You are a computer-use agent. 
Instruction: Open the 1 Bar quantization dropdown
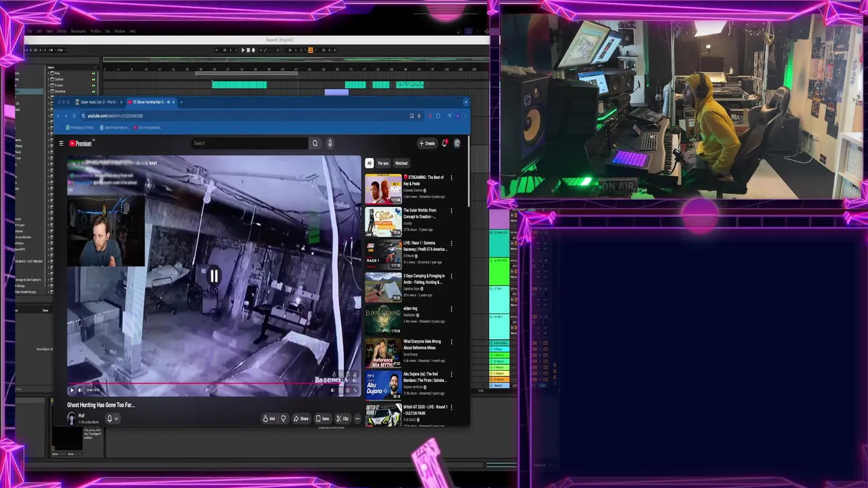(62, 50)
